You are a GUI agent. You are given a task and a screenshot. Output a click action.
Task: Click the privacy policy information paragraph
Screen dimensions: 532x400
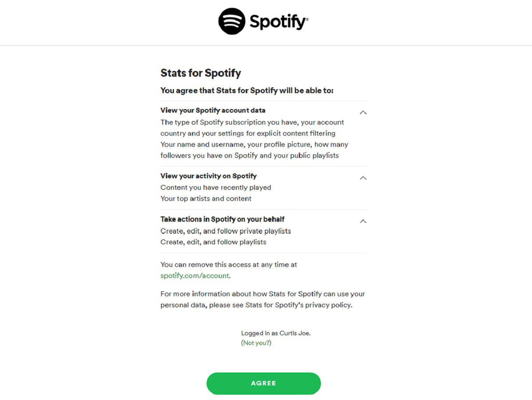tap(262, 299)
